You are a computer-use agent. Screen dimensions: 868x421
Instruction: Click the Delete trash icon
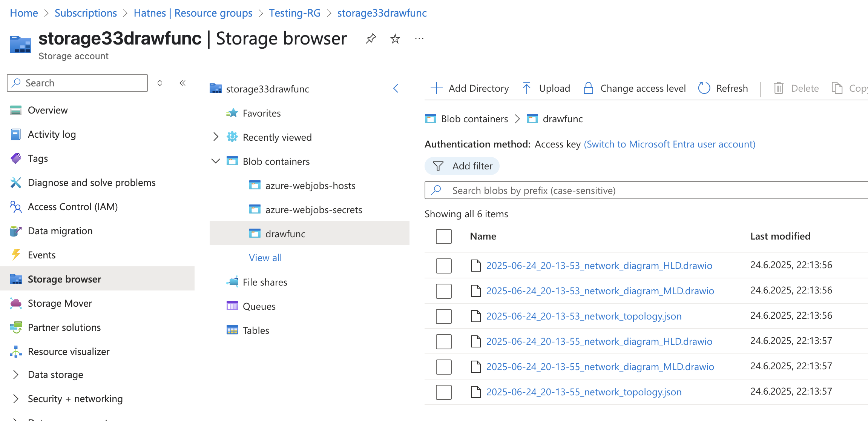pos(779,88)
